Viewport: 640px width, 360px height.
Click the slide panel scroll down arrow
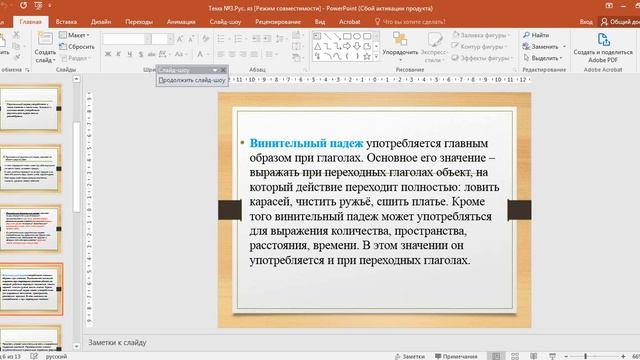(x=77, y=346)
